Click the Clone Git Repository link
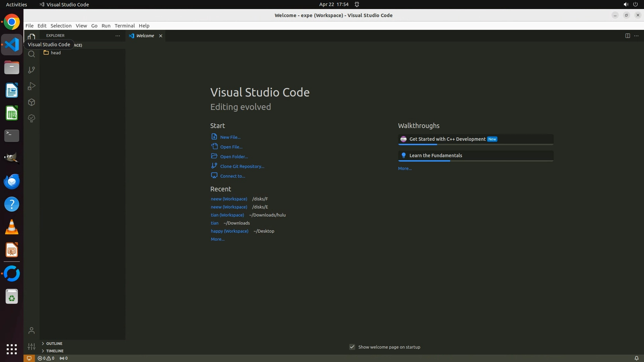Image resolution: width=644 pixels, height=362 pixels. (x=242, y=166)
